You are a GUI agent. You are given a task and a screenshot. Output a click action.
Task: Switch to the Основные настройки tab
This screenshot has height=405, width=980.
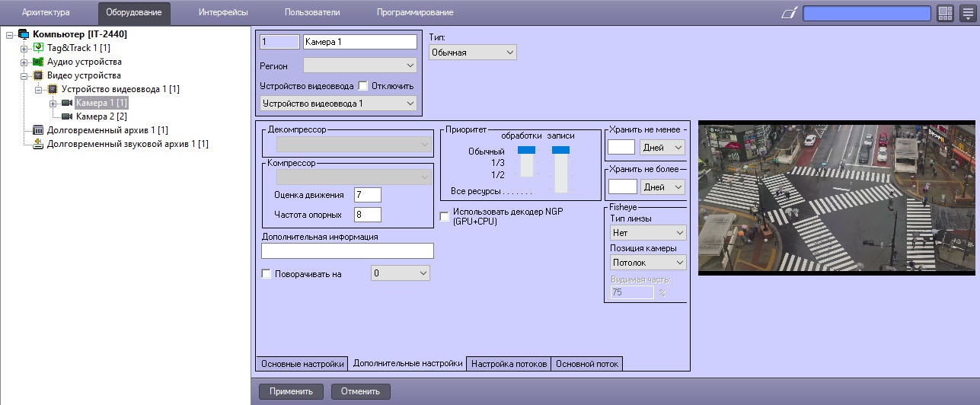[302, 364]
